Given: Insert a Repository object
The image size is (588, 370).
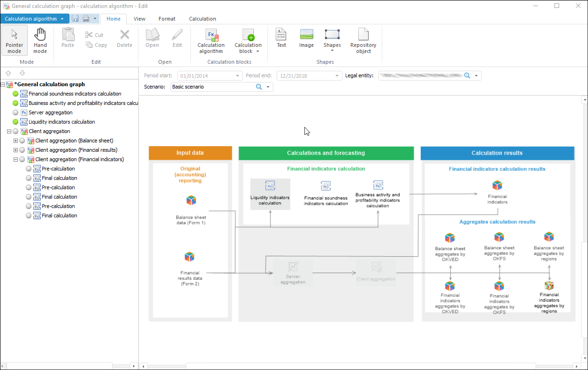Looking at the screenshot, I should (363, 41).
